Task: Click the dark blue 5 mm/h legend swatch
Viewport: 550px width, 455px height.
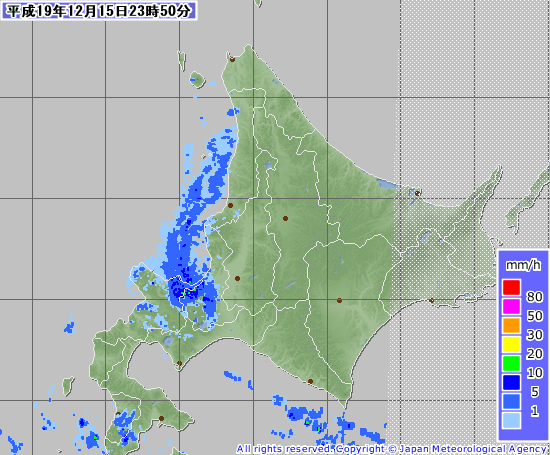Action: tap(511, 382)
